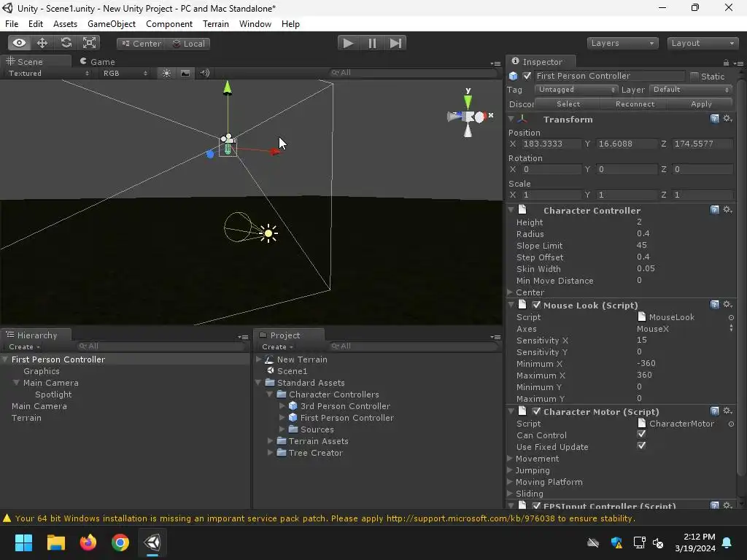
Task: Select Spotlight in the Hierarchy
Action: point(53,394)
